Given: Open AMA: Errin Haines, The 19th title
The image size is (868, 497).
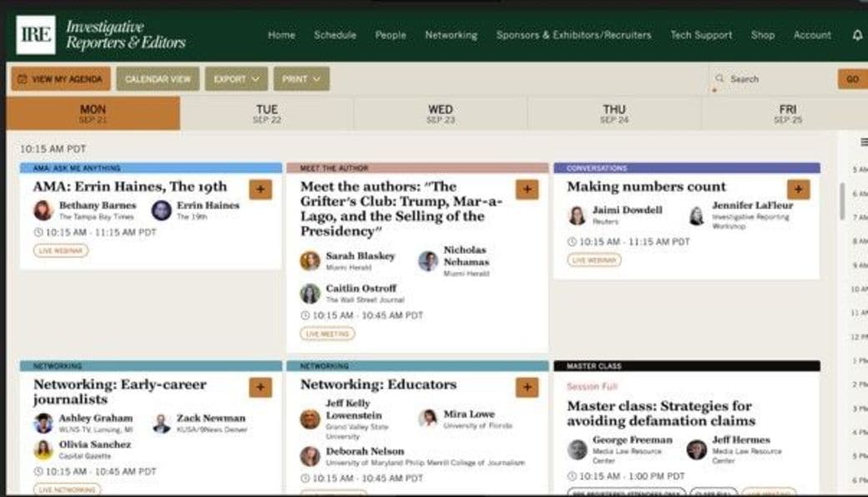Looking at the screenshot, I should pos(130,187).
